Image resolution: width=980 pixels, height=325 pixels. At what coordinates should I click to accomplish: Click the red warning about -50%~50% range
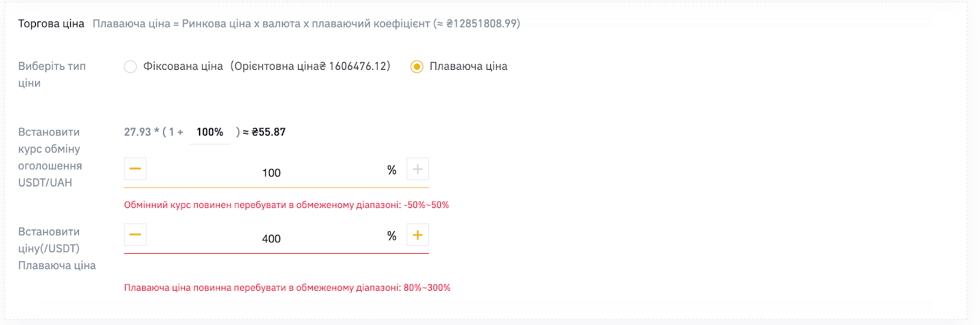click(287, 205)
